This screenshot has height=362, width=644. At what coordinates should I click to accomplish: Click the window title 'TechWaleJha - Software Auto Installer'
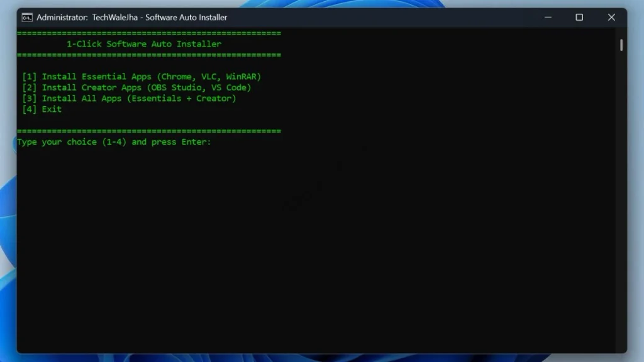coord(159,18)
